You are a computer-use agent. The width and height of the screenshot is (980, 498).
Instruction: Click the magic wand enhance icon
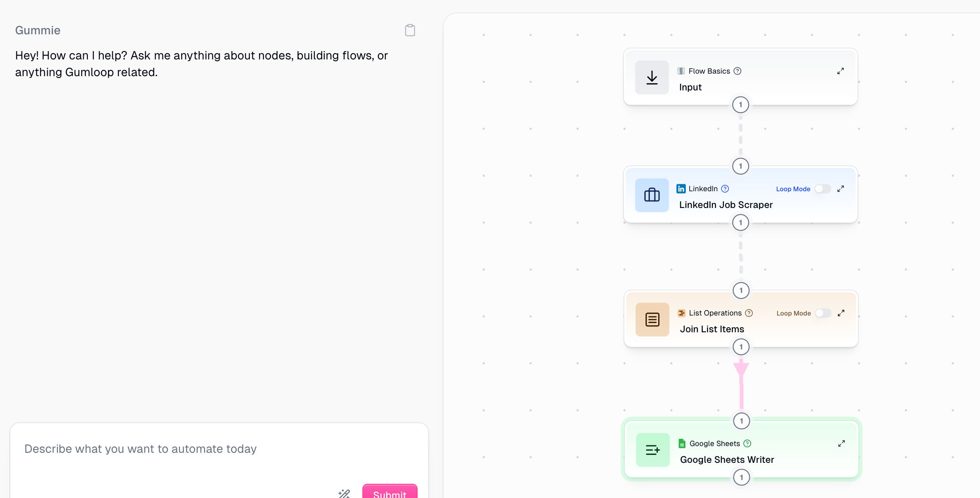[344, 493]
